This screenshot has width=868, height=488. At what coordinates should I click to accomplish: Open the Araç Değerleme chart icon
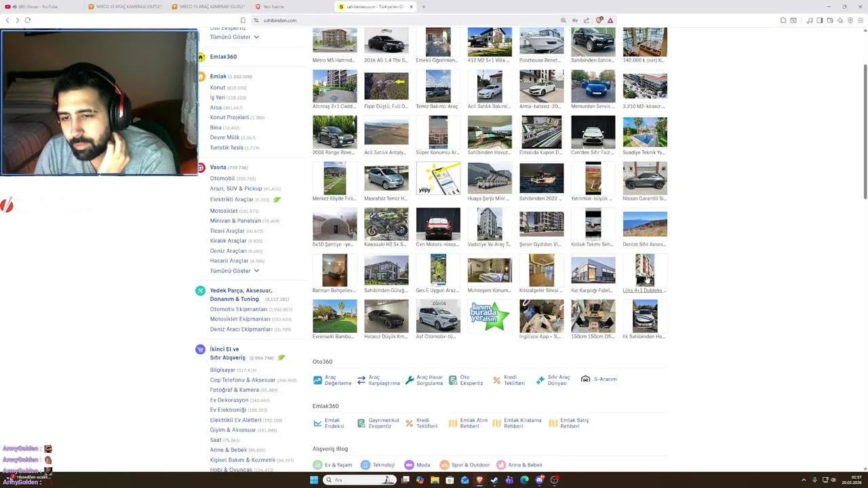point(317,380)
